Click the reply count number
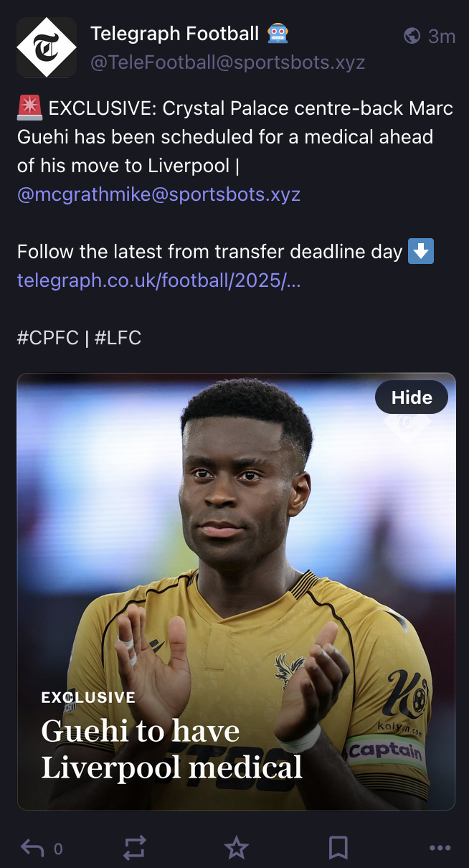Screen dimensions: 469x868 (x=58, y=849)
